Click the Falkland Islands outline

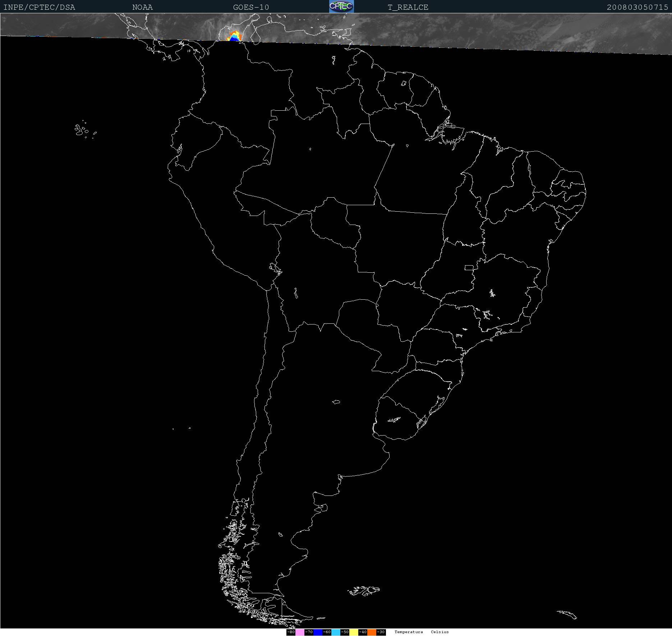coord(364,590)
